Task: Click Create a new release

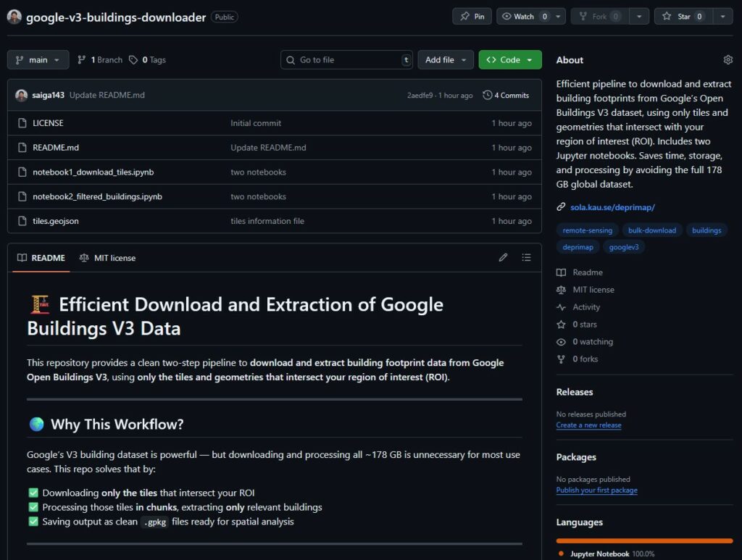Action: (588, 425)
